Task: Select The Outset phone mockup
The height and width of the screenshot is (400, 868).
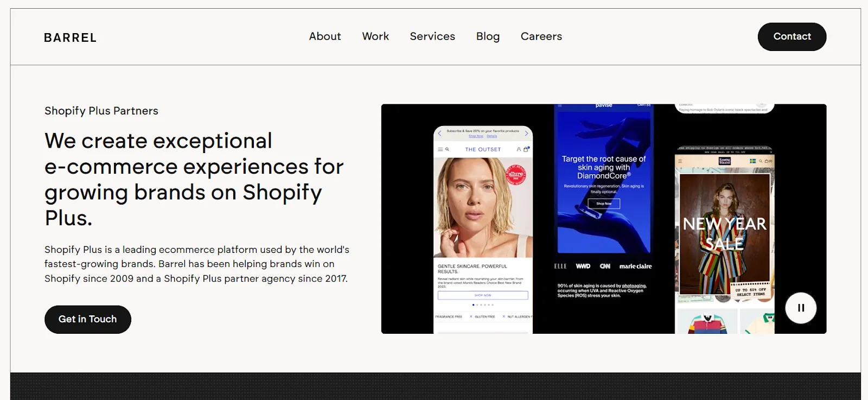Action: coord(483,230)
